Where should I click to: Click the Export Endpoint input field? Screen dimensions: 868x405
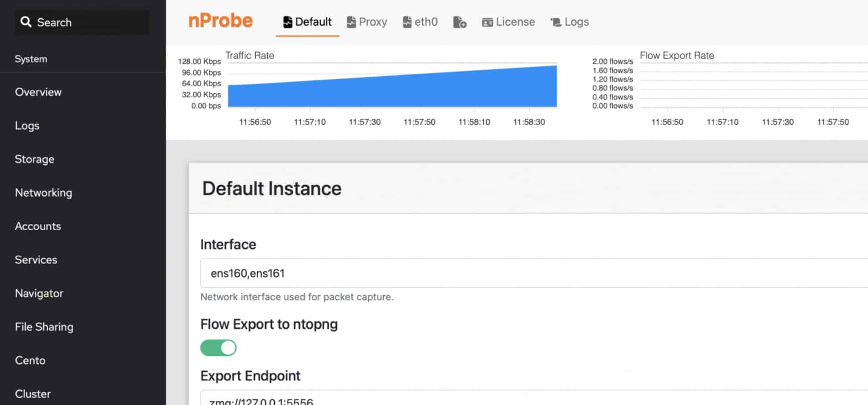click(534, 398)
